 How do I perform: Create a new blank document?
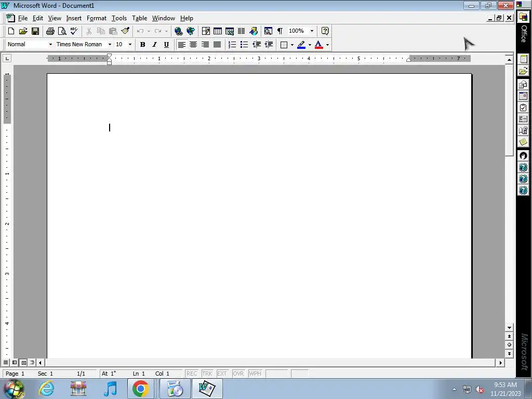point(11,31)
